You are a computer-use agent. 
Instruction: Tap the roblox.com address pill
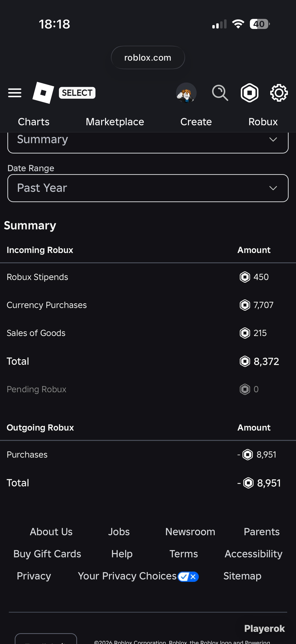click(x=148, y=57)
